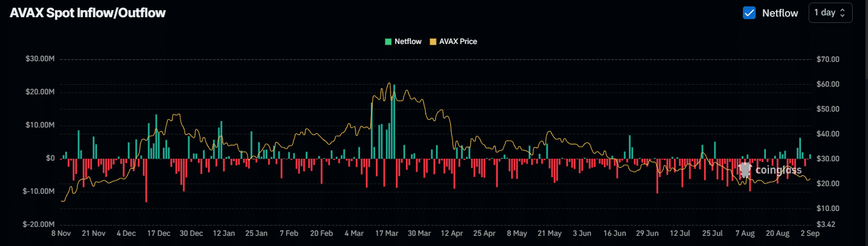The height and width of the screenshot is (246, 868).
Task: Click the 30 Dec date label
Action: 191,234
